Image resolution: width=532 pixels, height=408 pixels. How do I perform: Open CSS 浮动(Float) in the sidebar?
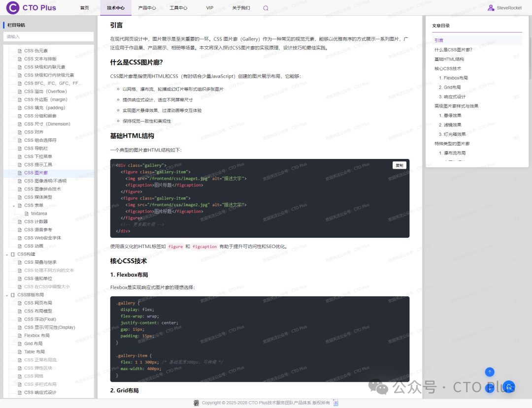tap(40, 319)
